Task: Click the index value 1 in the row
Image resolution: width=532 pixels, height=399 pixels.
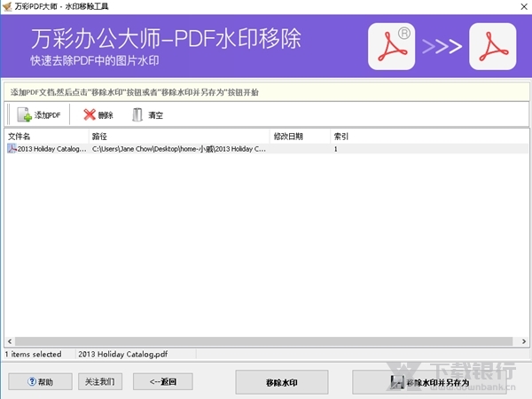Action: click(x=335, y=149)
